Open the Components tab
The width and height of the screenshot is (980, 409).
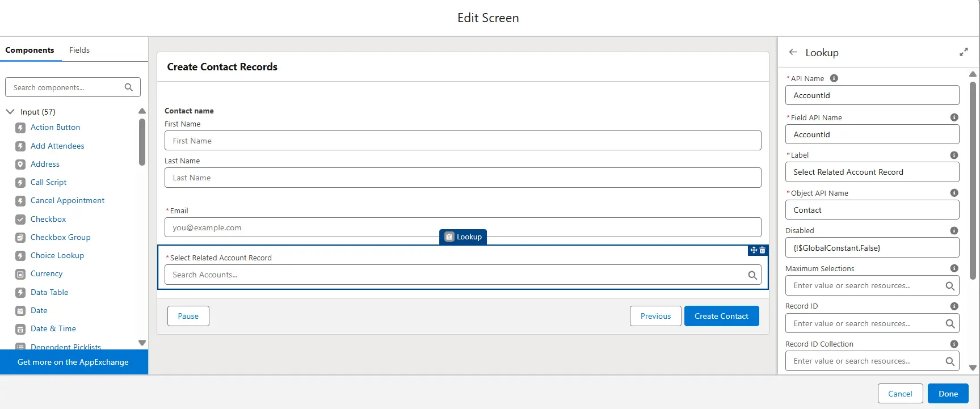(x=30, y=50)
